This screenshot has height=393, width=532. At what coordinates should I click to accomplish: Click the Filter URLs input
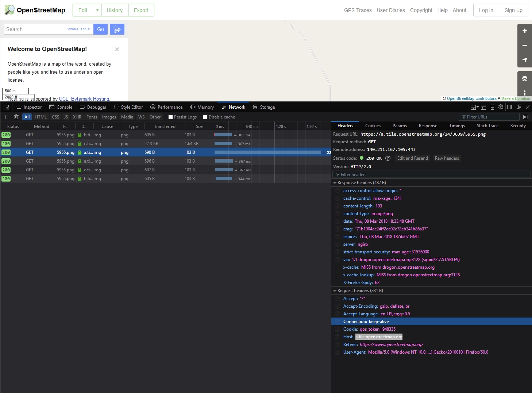coord(489,117)
